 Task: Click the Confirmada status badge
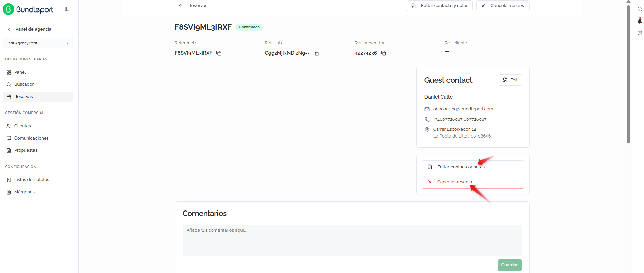tap(249, 27)
